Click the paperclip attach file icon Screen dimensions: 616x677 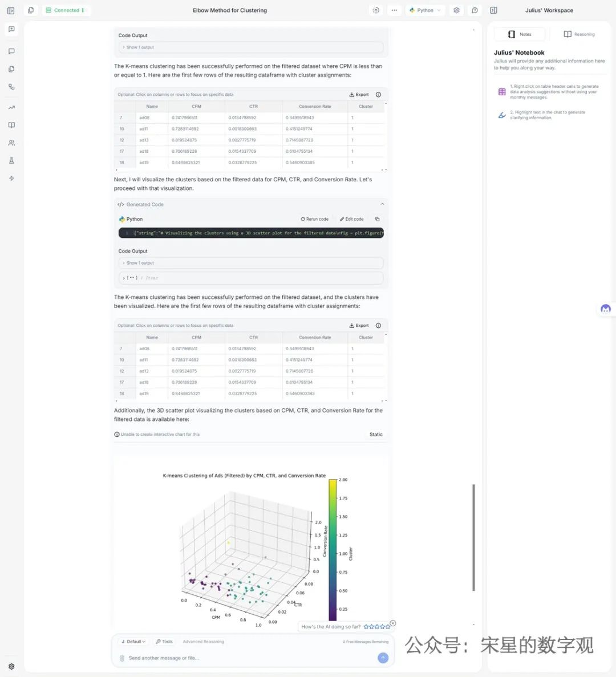tap(122, 658)
